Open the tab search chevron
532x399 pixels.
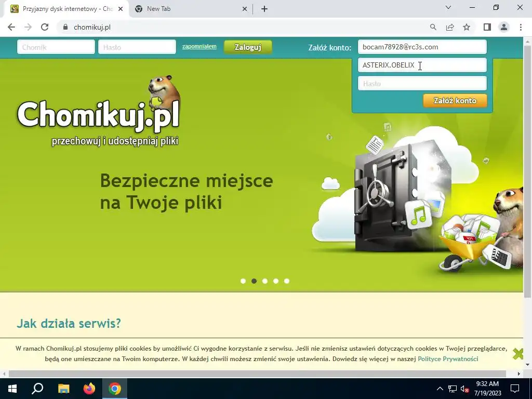(448, 7)
